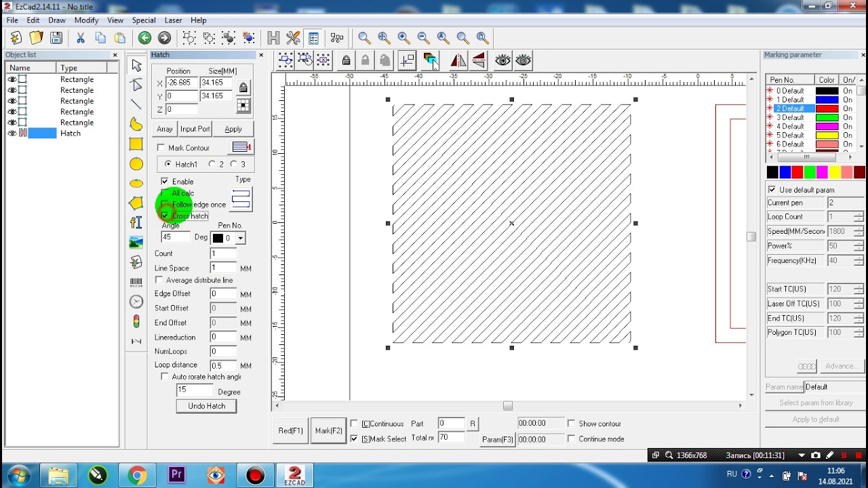Uncheck Use default param checkbox
868x488 pixels.
[x=772, y=190]
